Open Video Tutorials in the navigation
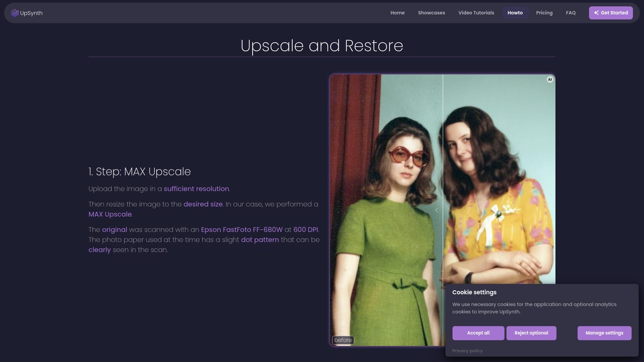The image size is (644, 362). pos(476,13)
